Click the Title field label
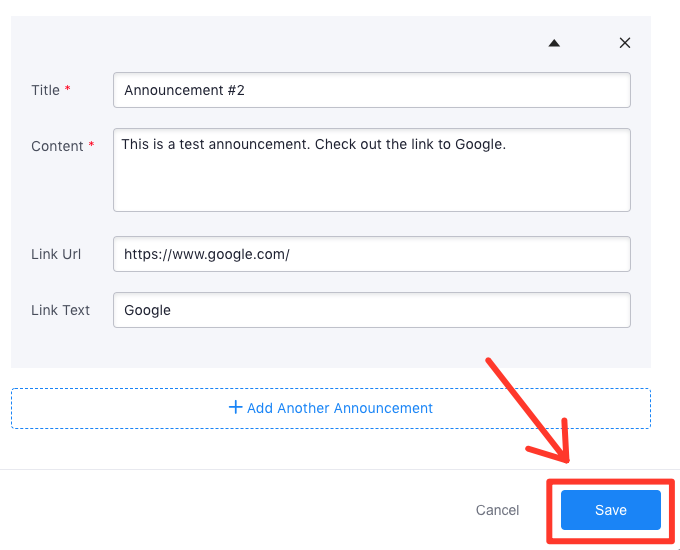 [x=46, y=90]
